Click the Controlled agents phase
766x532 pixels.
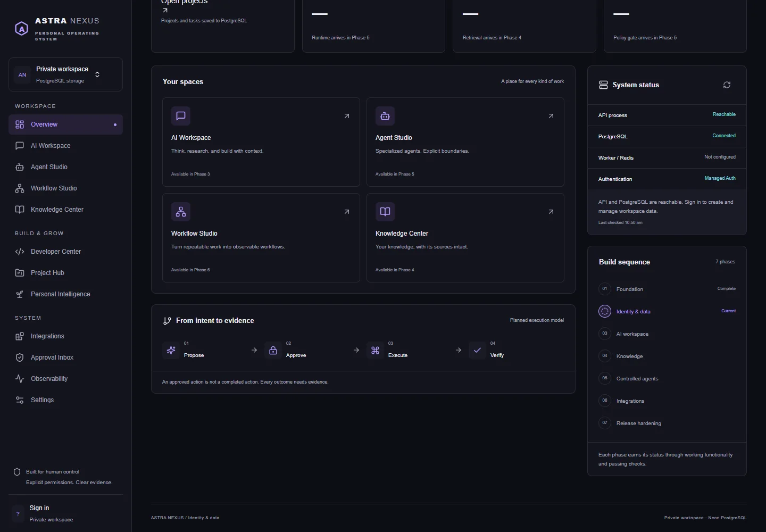(x=667, y=378)
